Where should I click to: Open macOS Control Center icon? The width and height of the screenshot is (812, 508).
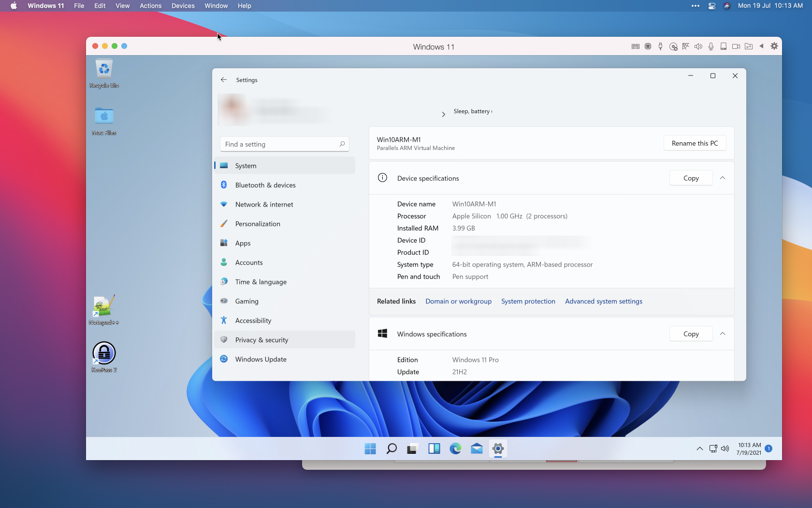(711, 6)
